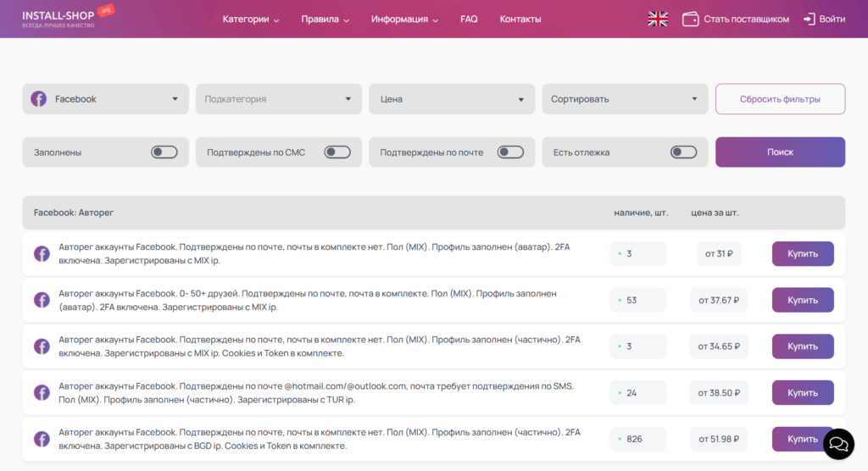Click the 'цена за шт.' column header
The image size is (868, 471).
click(715, 213)
